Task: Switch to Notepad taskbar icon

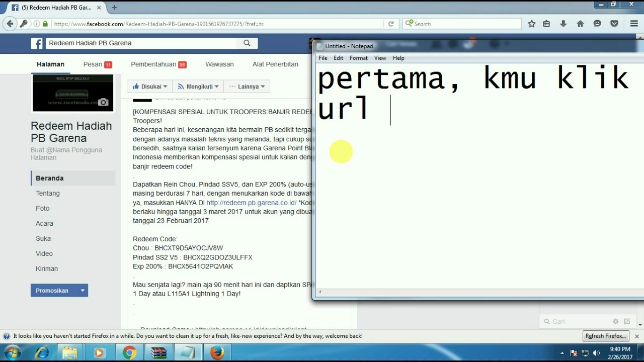Action: 188,353
